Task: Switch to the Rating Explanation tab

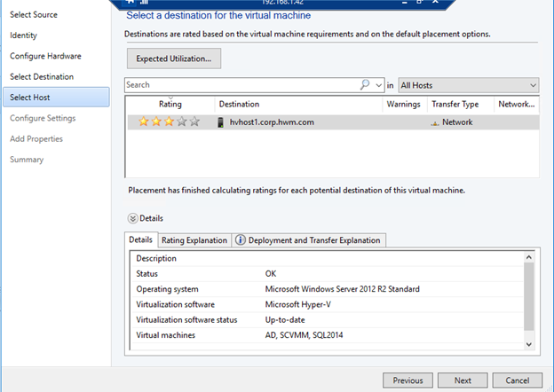Action: [194, 240]
